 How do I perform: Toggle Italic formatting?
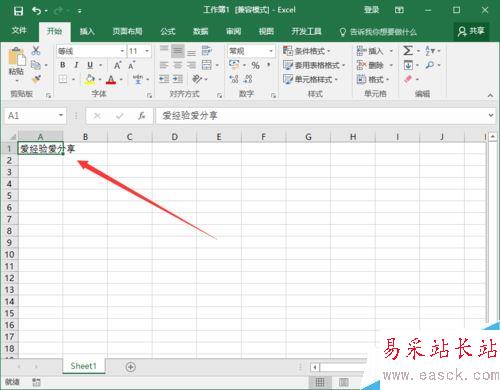point(76,65)
